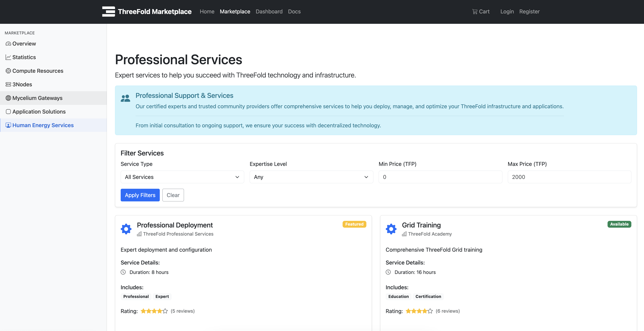Viewport: 644px width, 331px height.
Task: Click the Grid Training gear icon
Action: click(x=391, y=229)
